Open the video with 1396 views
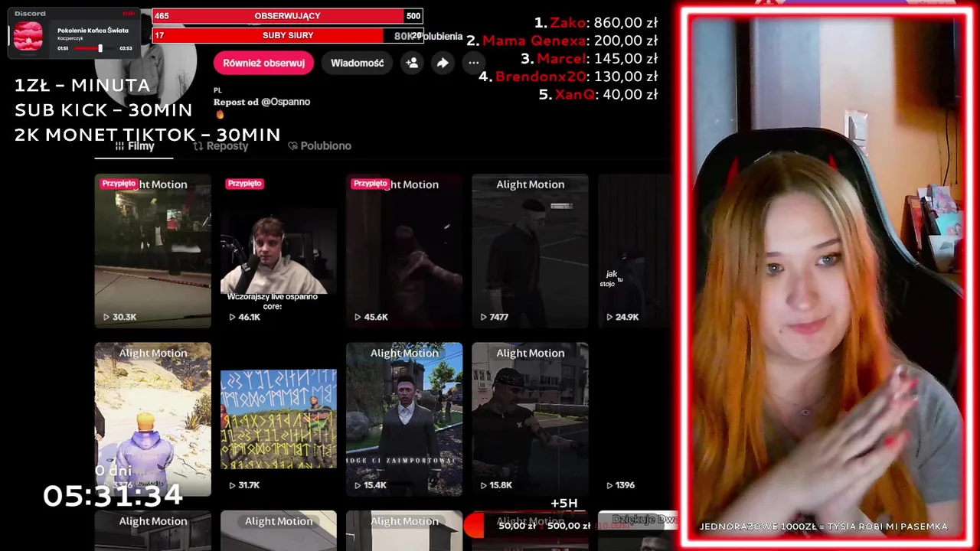 point(635,419)
